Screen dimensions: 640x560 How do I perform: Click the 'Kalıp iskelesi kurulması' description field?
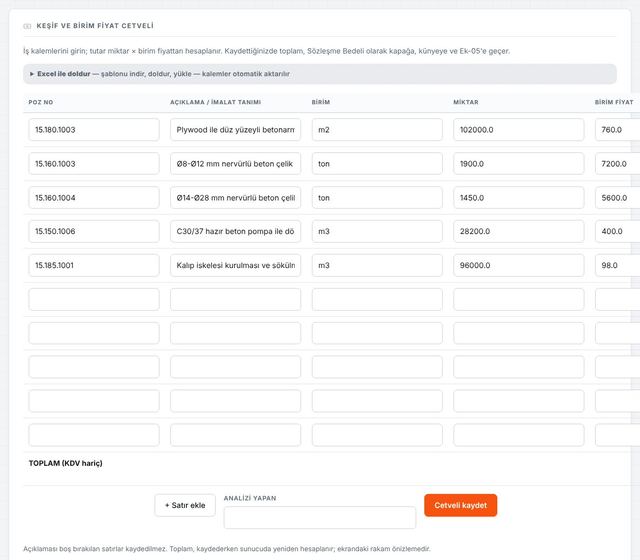point(236,265)
